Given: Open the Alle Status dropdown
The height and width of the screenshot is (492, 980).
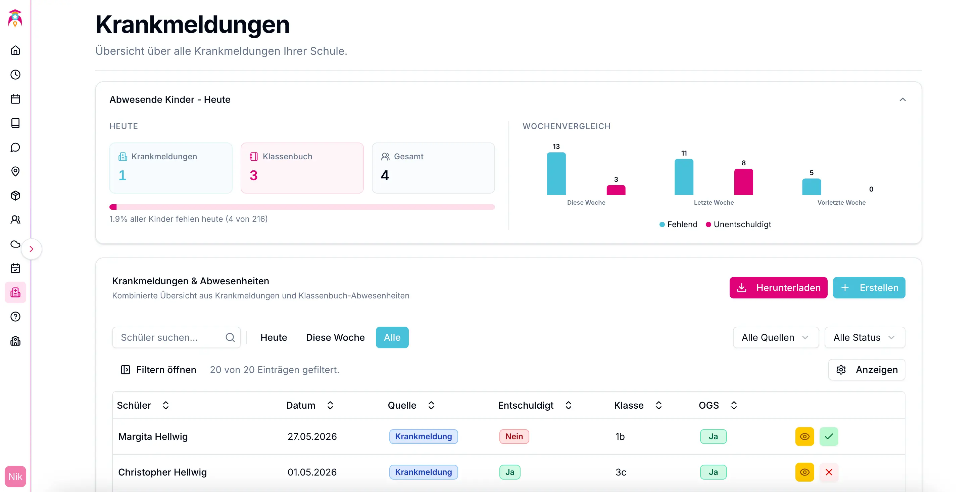Looking at the screenshot, I should coord(864,337).
